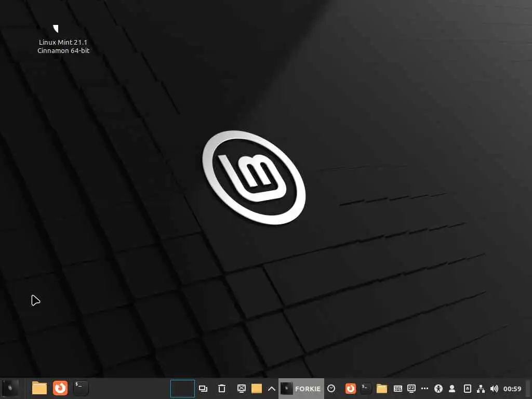Launch Firefox from the icon beside the Files launcher
532x399 pixels.
point(60,388)
